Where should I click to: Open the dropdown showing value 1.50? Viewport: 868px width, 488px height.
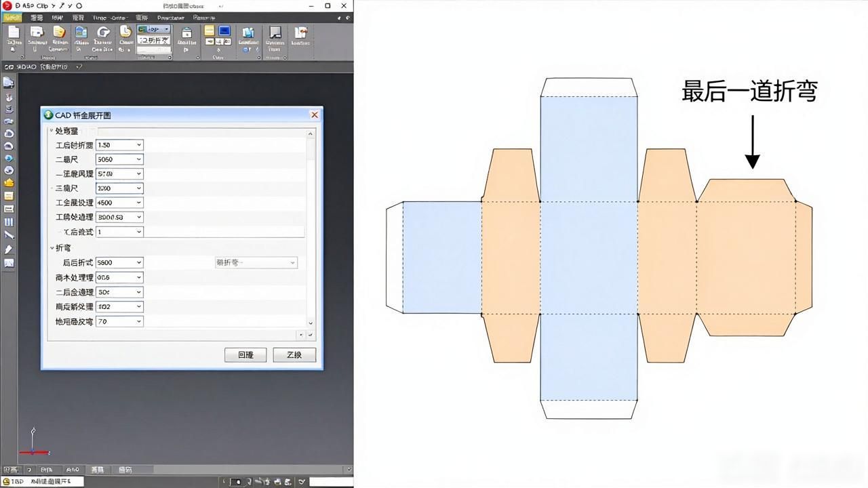click(119, 145)
